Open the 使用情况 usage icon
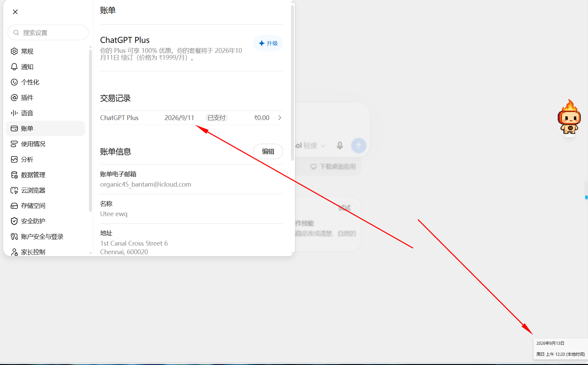Viewport: 588px width, 365px height. point(14,144)
